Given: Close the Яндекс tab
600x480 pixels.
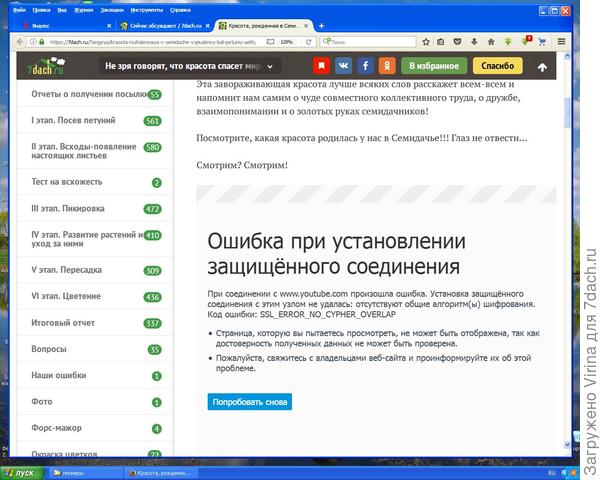Looking at the screenshot, I should 109,26.
